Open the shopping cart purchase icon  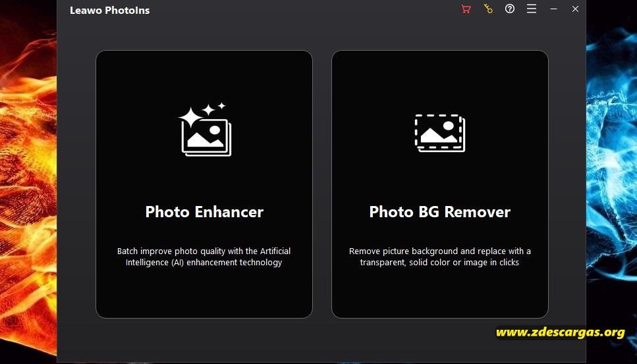point(466,9)
